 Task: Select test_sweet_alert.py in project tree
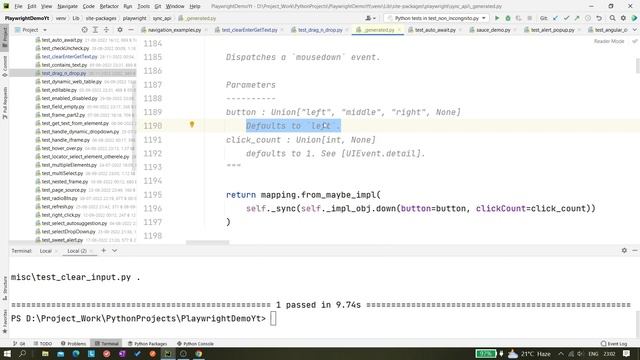pos(62,240)
